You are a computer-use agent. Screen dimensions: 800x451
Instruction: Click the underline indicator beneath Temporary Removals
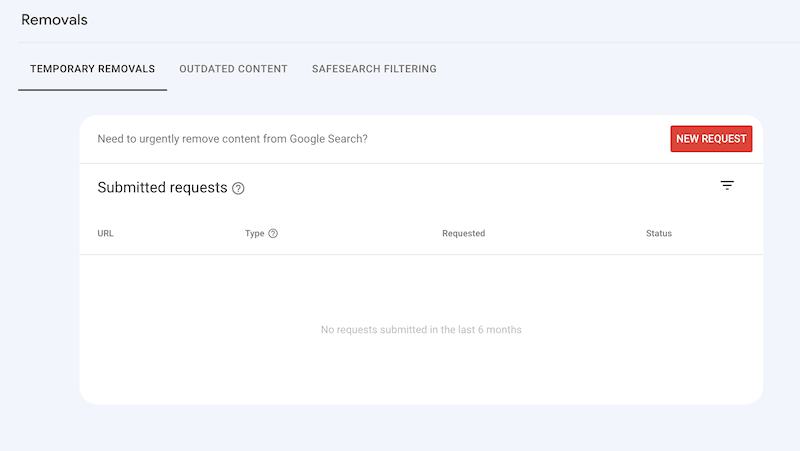pos(92,90)
